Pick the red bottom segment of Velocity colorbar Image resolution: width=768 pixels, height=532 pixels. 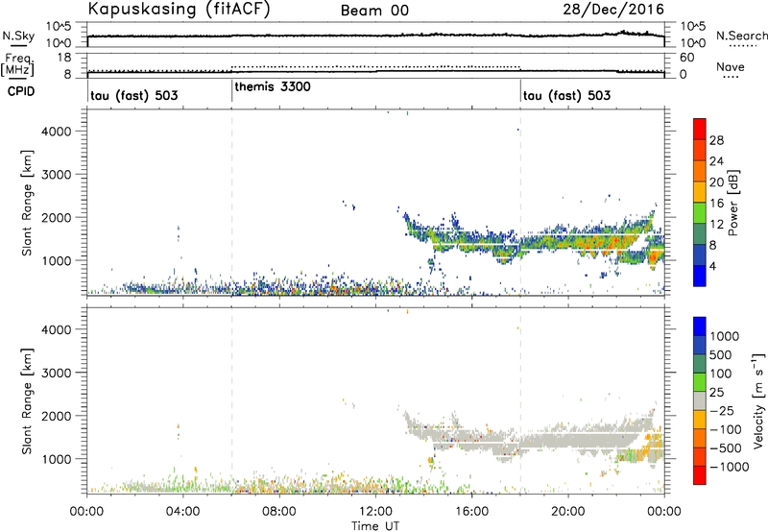click(x=700, y=475)
